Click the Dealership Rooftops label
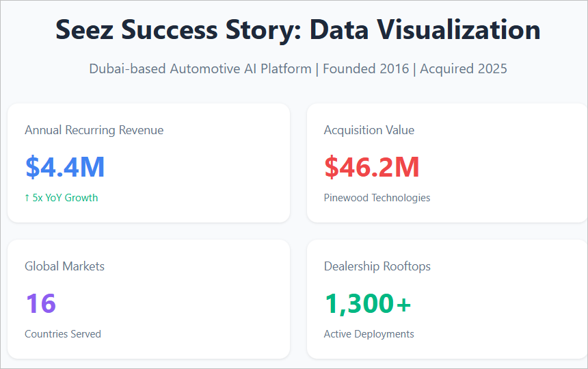588x369 pixels. [x=377, y=266]
